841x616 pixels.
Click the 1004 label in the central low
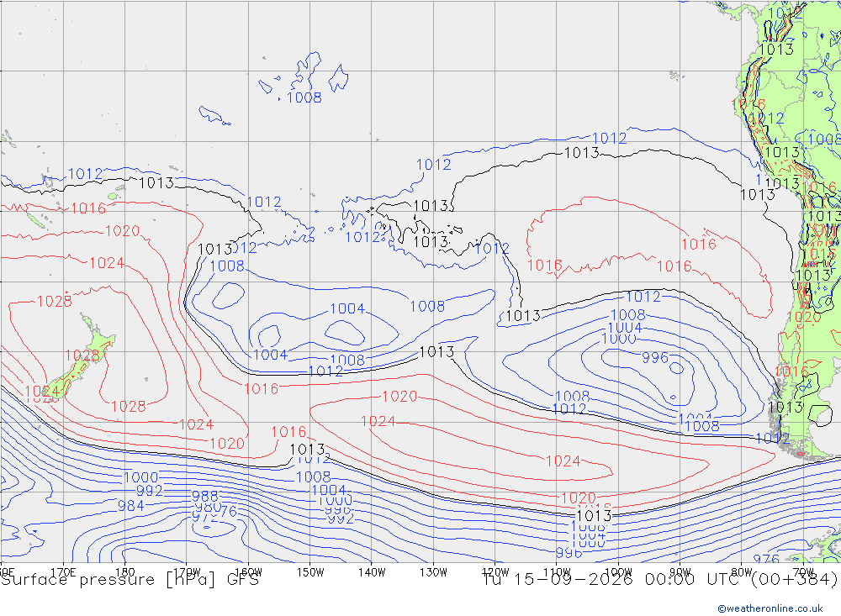click(347, 308)
